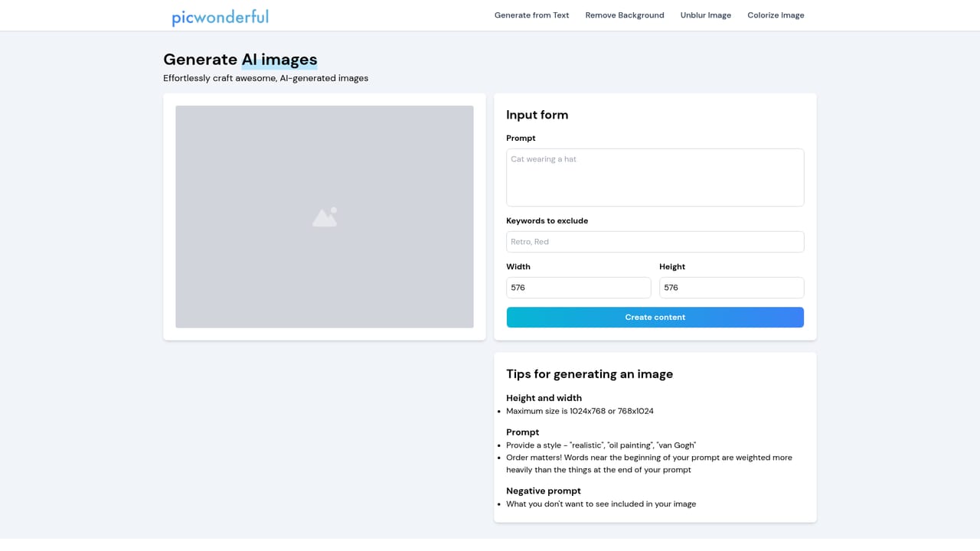980x551 pixels.
Task: Open Colorize Image tool
Action: 776,15
